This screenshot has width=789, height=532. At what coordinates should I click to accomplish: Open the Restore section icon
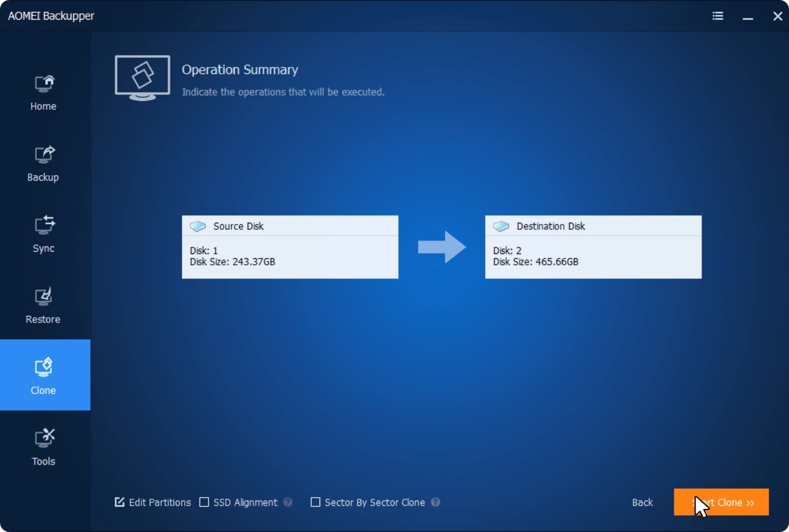point(44,297)
